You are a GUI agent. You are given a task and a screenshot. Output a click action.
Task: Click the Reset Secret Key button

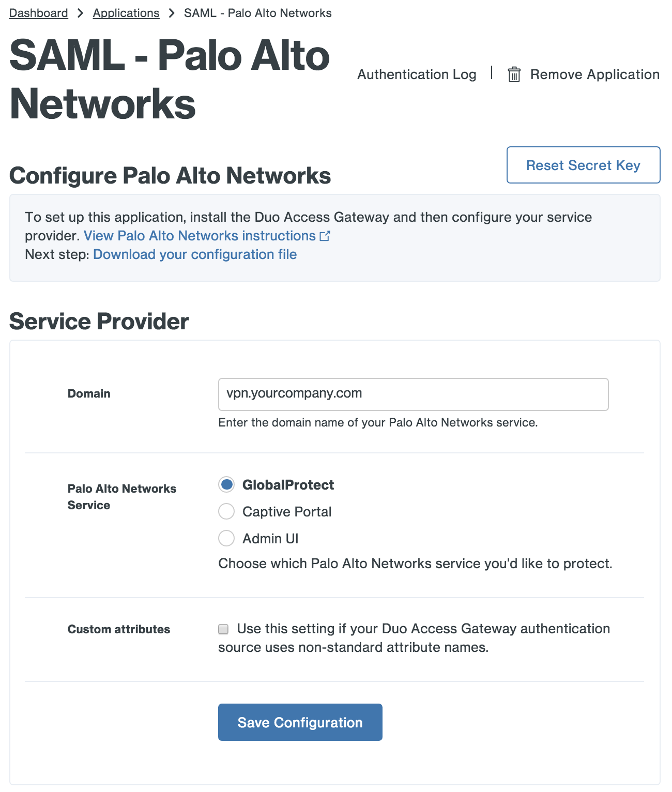point(583,165)
